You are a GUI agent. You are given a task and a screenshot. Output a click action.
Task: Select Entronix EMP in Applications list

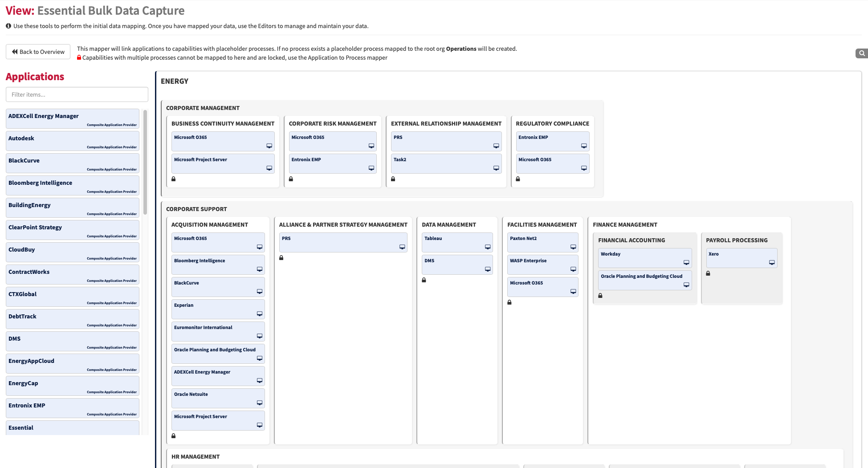(x=73, y=408)
